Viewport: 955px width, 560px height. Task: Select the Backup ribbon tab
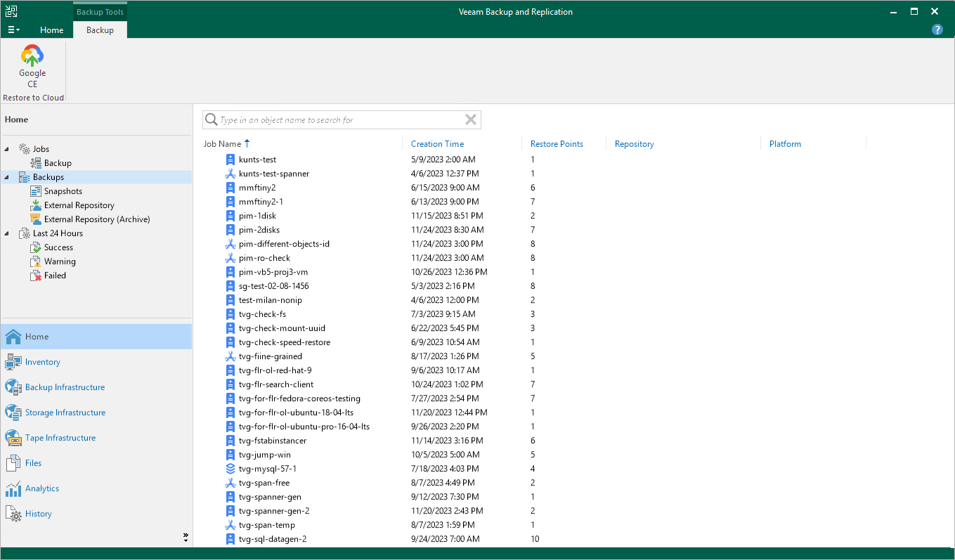(x=100, y=30)
